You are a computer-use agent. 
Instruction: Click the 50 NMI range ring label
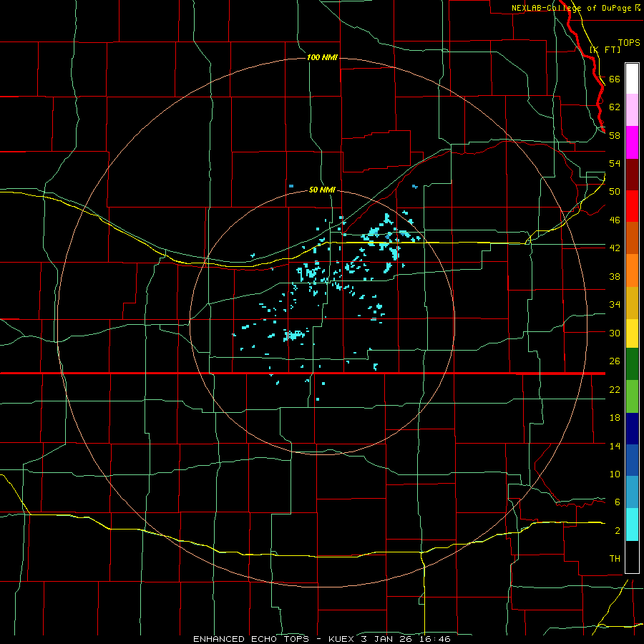(x=322, y=190)
